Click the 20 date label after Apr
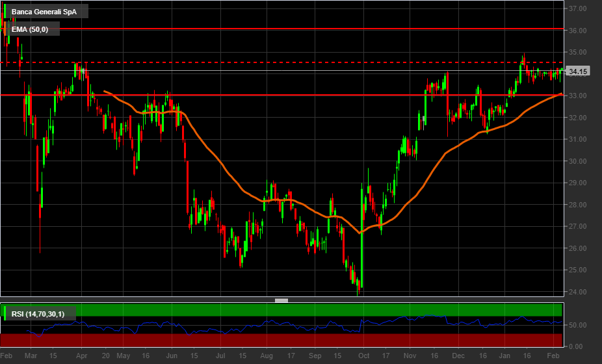Screen dimensions: 602x364 [106, 356]
